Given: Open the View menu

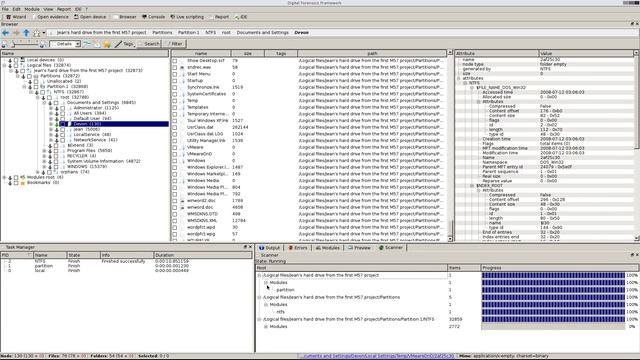Looking at the screenshot, I should pyautogui.click(x=48, y=9).
